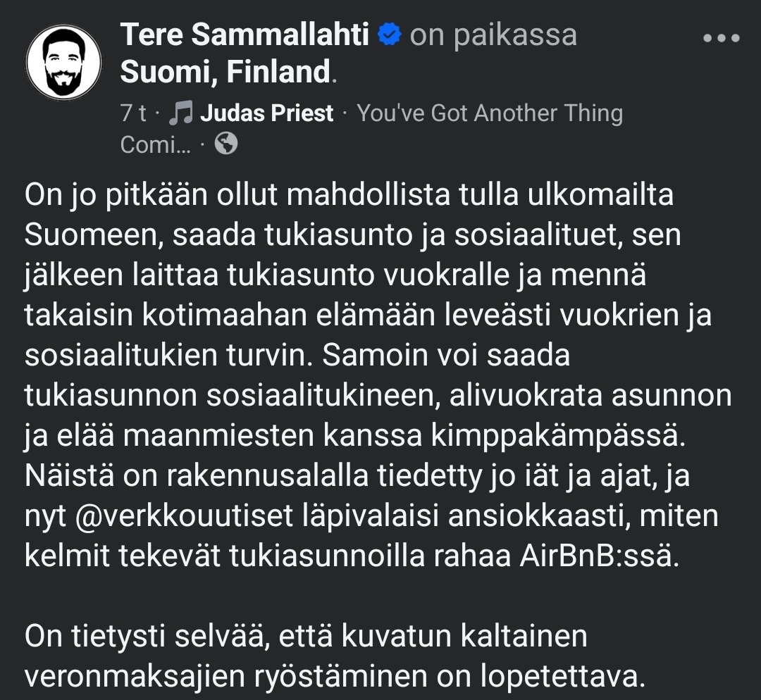Click the word veronmaksajien in last line
The width and height of the screenshot is (761, 700).
[144, 677]
